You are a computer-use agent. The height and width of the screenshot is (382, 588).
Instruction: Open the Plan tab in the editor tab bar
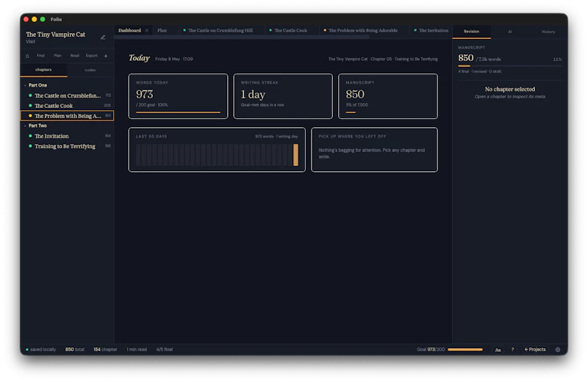click(162, 30)
